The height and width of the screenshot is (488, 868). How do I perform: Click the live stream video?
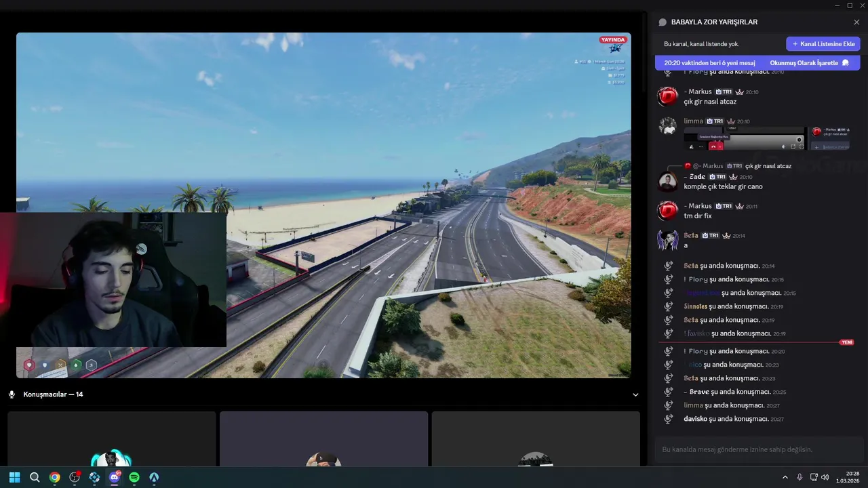pos(323,205)
